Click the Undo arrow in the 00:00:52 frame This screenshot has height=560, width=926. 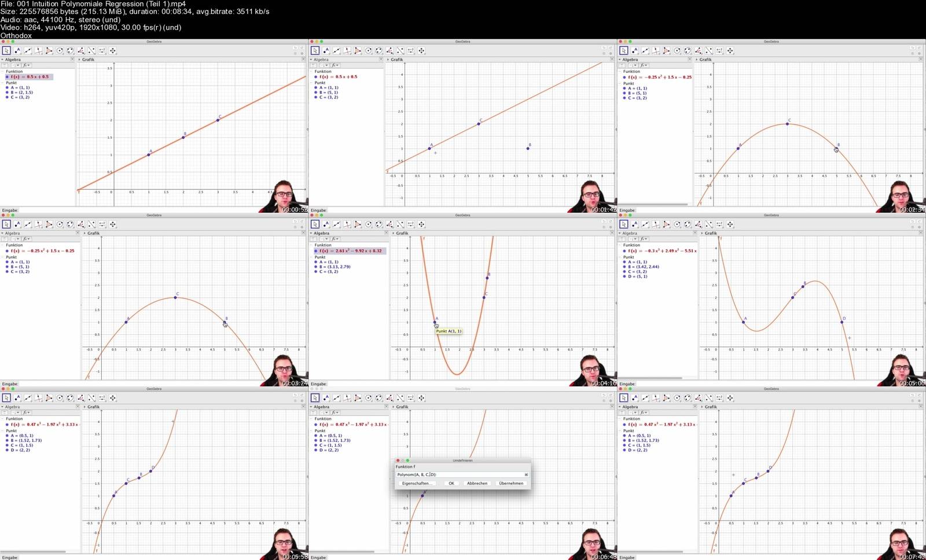click(x=295, y=48)
